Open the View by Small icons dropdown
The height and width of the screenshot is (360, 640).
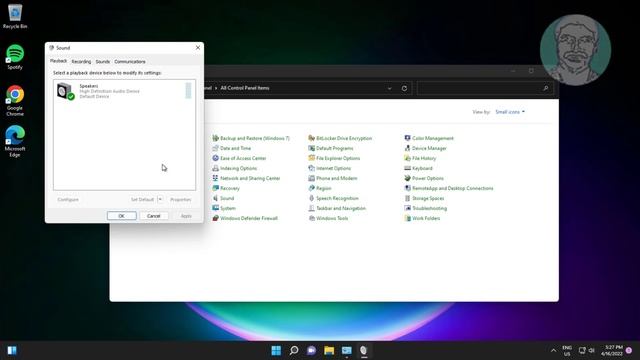(x=510, y=112)
